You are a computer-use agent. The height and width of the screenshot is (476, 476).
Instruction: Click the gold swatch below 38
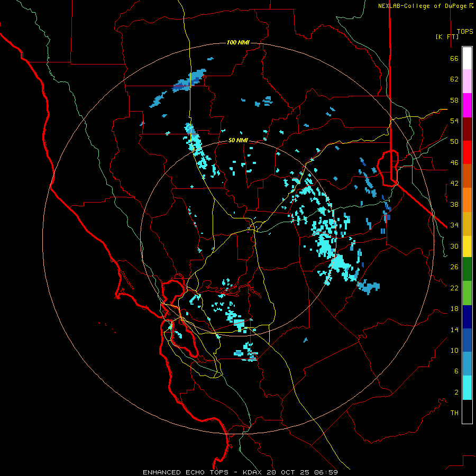[467, 224]
